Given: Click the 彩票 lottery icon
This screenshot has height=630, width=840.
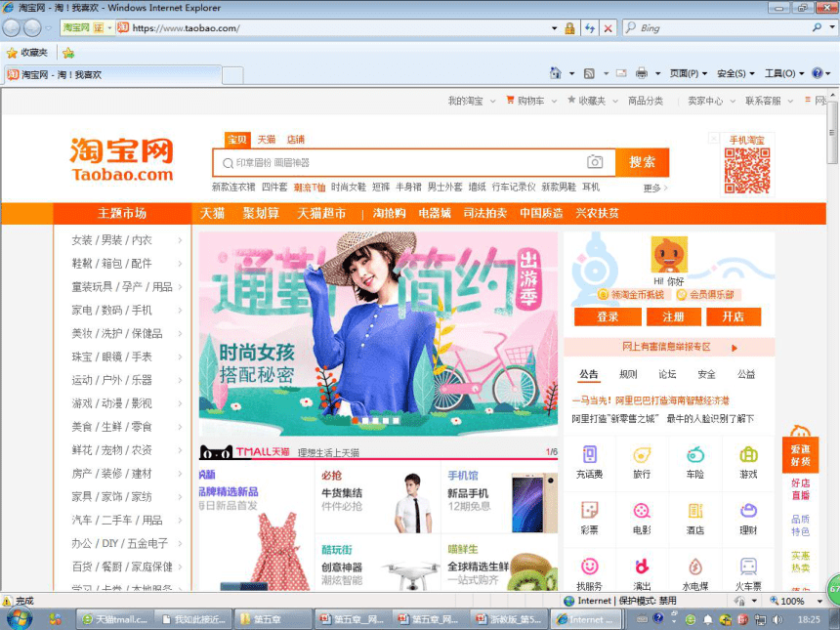Looking at the screenshot, I should pos(589,511).
